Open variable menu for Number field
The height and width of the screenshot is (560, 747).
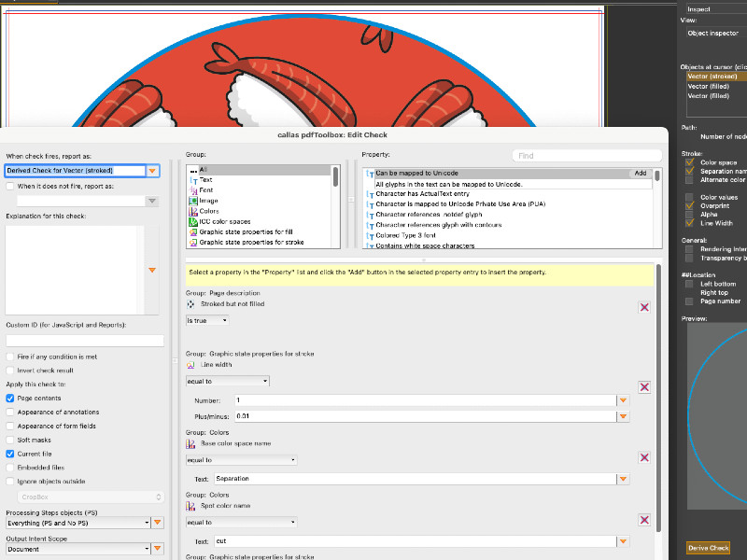point(623,400)
